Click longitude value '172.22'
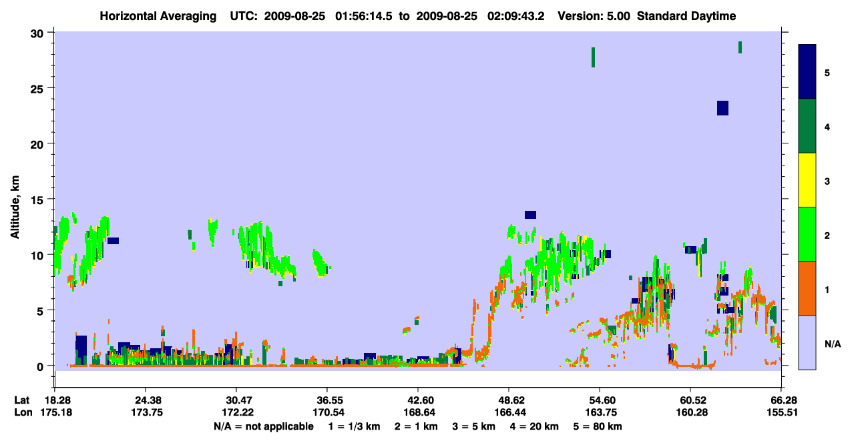The height and width of the screenshot is (445, 868). click(236, 412)
